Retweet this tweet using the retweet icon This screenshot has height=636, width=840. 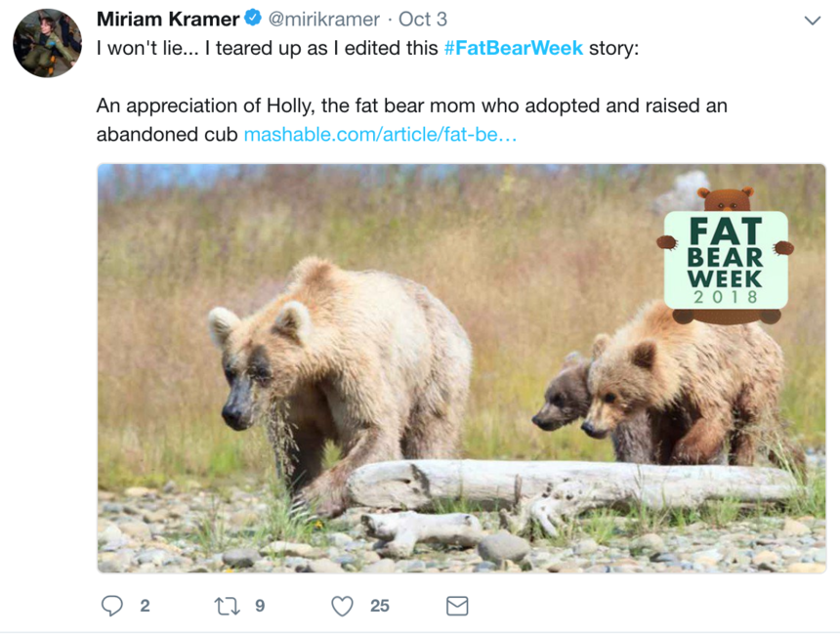(228, 606)
